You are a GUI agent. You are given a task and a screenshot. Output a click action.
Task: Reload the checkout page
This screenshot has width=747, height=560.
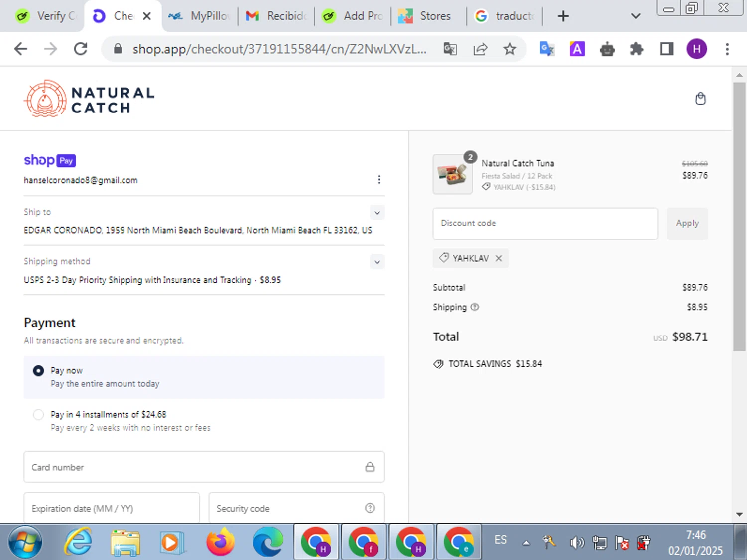click(81, 49)
